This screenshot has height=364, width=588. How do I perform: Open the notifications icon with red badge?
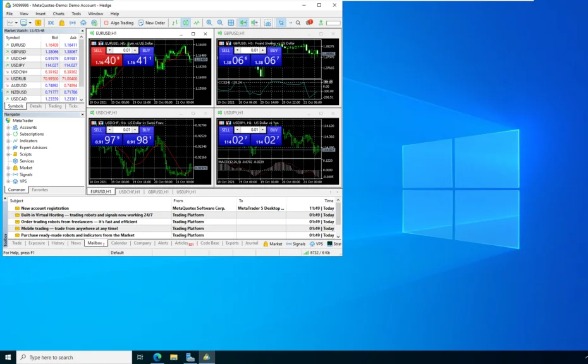pyautogui.click(x=309, y=23)
